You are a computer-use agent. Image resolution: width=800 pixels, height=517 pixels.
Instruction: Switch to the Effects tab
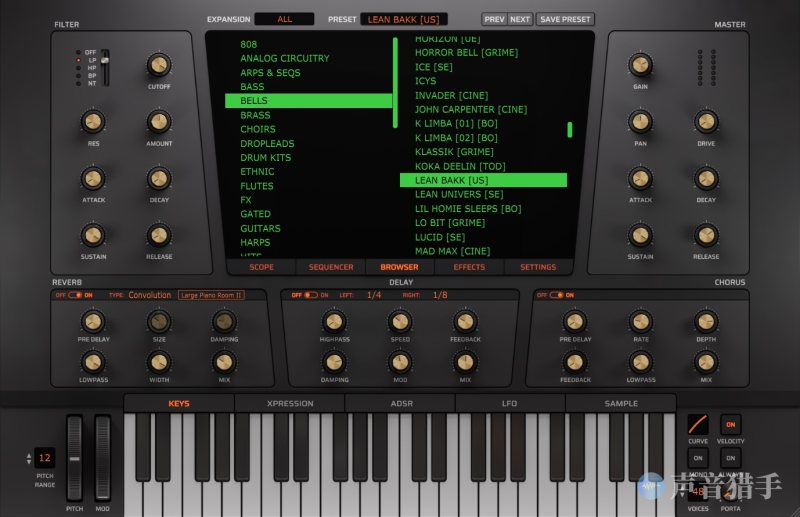pos(468,267)
